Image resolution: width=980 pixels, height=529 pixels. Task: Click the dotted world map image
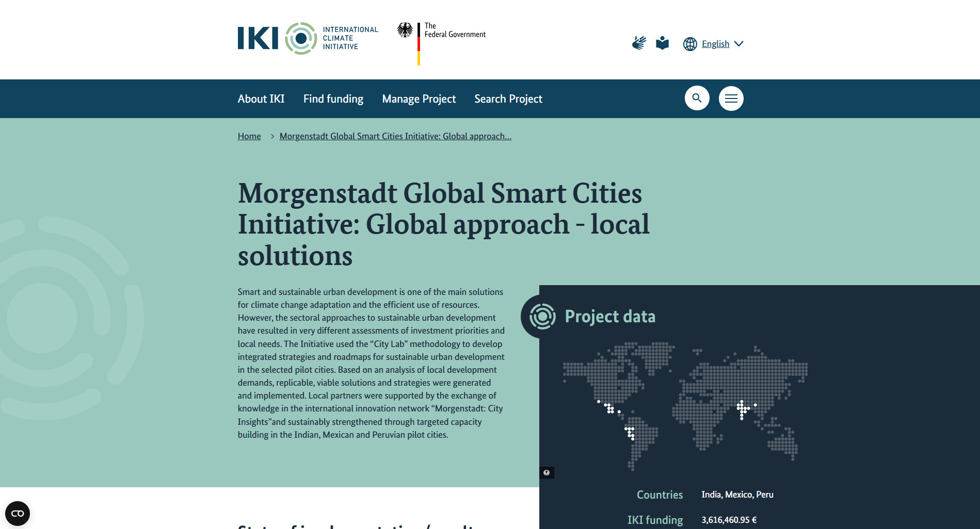pos(685,405)
